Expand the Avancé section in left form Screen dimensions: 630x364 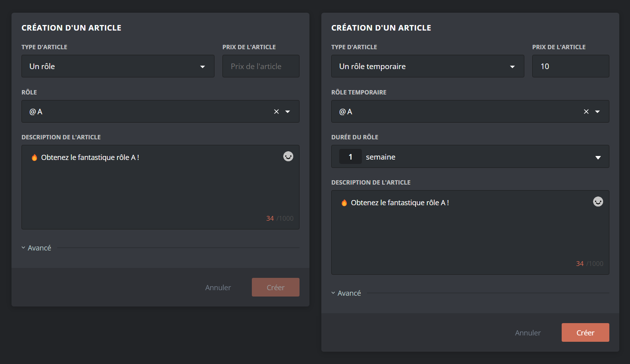(x=37, y=248)
